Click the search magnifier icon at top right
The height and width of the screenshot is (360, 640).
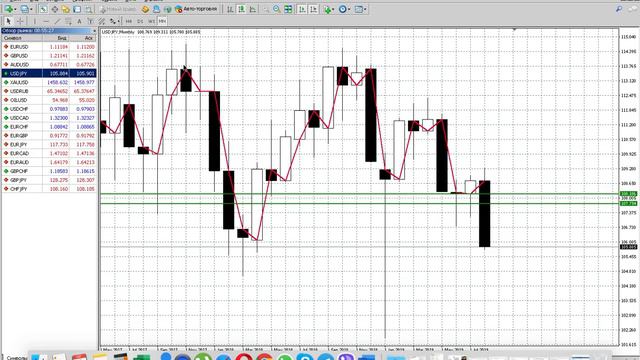[x=619, y=9]
